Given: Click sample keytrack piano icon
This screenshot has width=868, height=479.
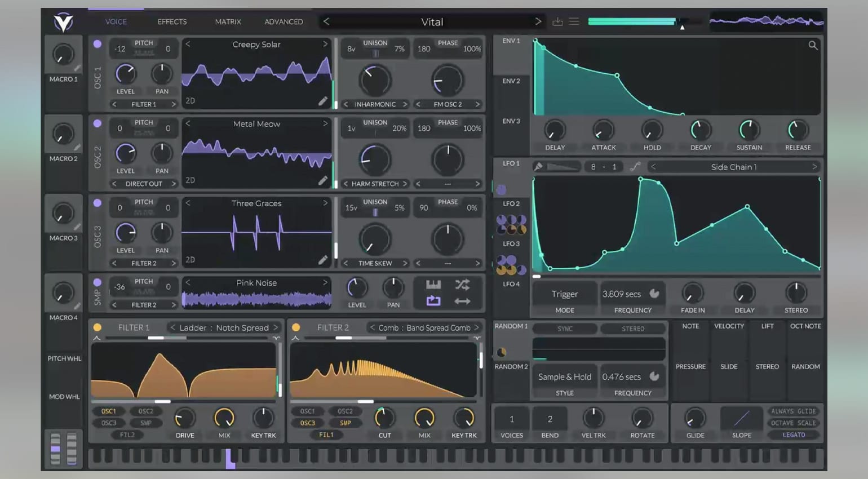Looking at the screenshot, I should (433, 285).
